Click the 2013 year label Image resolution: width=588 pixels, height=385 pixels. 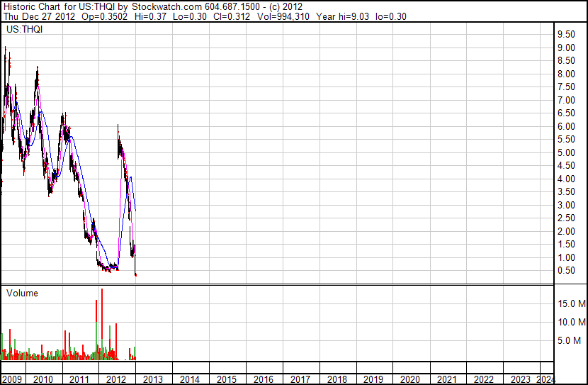[153, 379]
